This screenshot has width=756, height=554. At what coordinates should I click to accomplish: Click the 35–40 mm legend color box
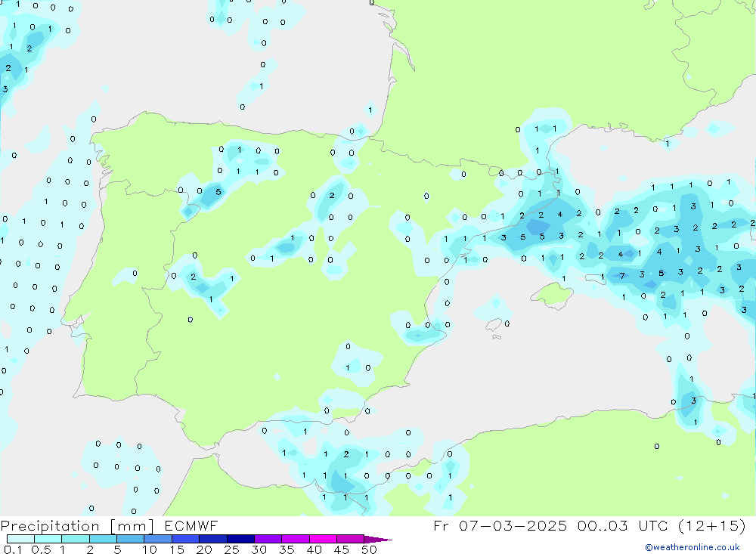pyautogui.click(x=295, y=539)
